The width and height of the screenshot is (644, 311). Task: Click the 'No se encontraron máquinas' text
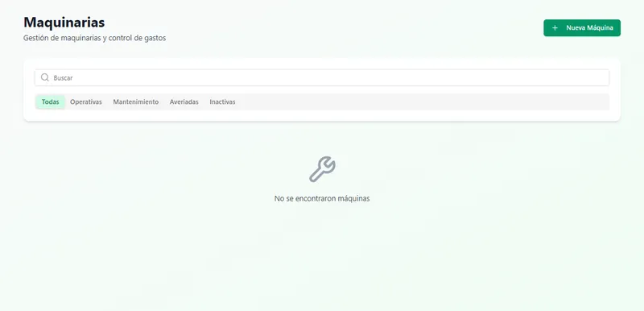pyautogui.click(x=322, y=198)
